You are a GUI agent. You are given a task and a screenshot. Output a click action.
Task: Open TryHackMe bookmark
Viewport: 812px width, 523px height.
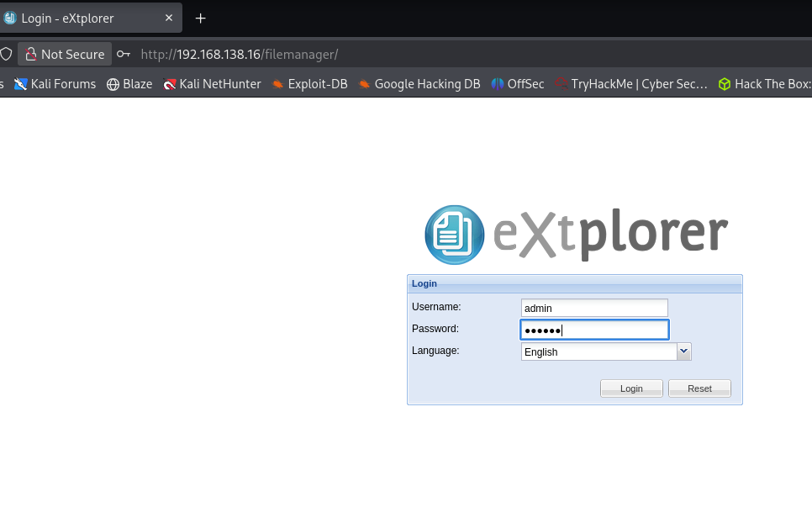630,84
